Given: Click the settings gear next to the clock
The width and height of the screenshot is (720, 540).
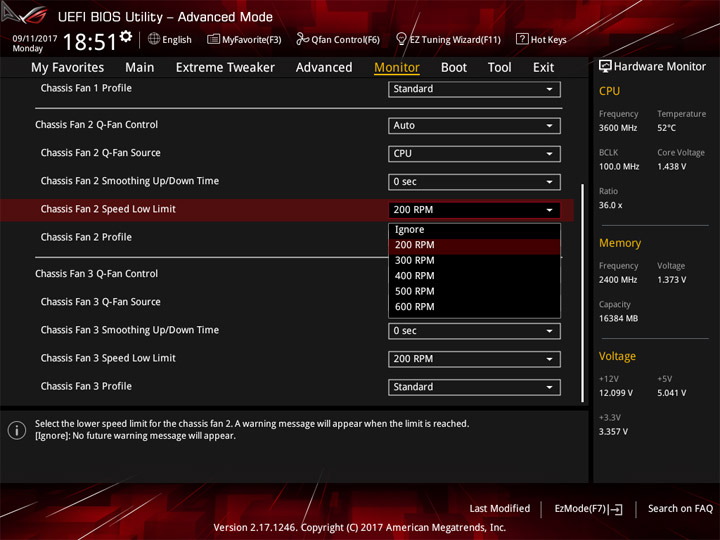Looking at the screenshot, I should pyautogui.click(x=126, y=36).
